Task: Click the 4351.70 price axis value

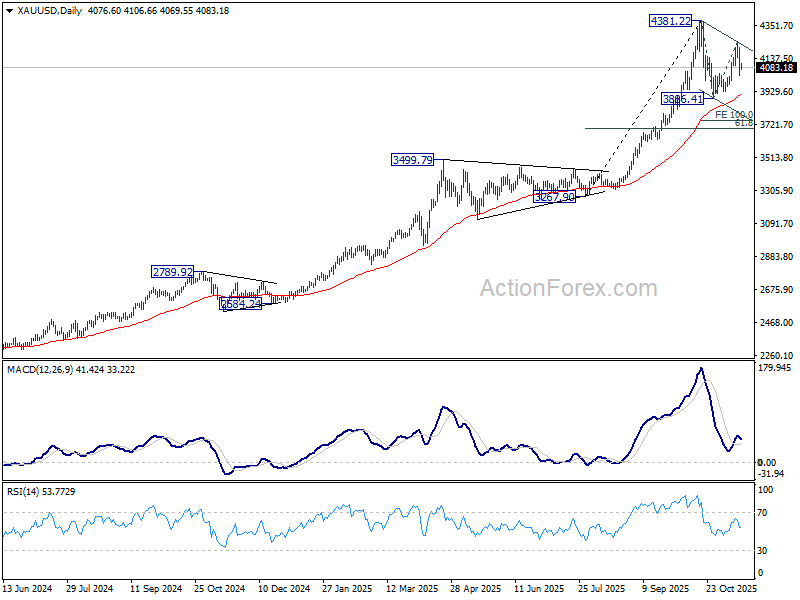Action: coord(776,26)
